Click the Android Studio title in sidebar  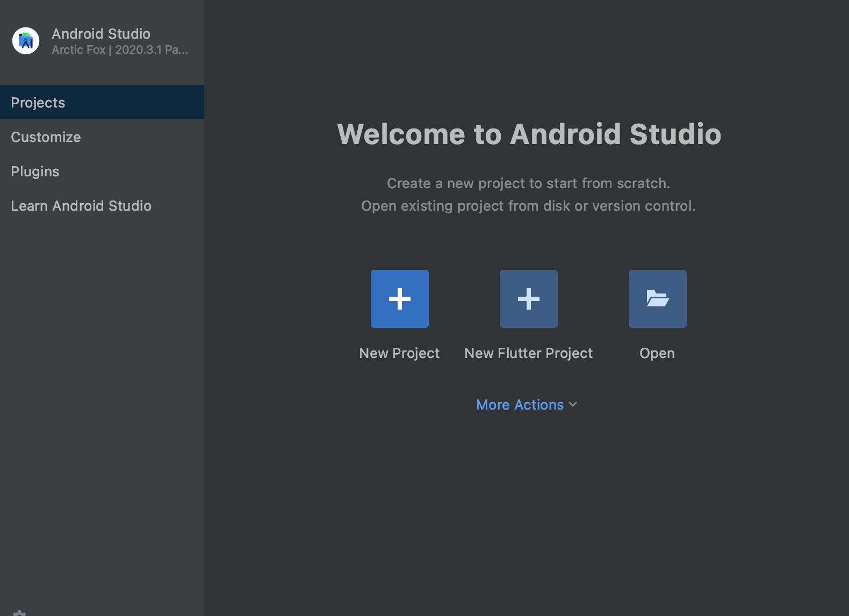click(x=101, y=34)
